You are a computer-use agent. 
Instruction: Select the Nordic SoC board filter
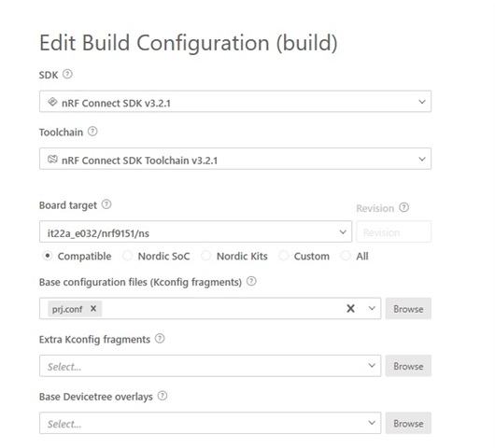tap(128, 256)
